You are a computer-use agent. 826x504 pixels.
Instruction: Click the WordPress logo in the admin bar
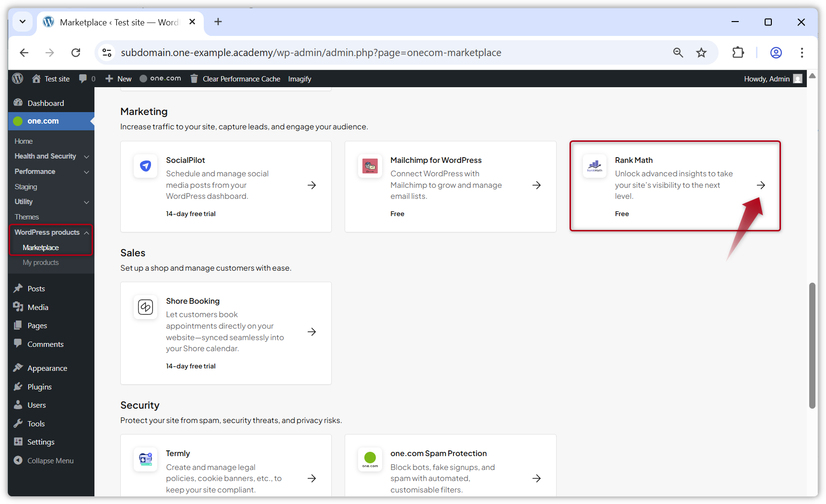(17, 78)
